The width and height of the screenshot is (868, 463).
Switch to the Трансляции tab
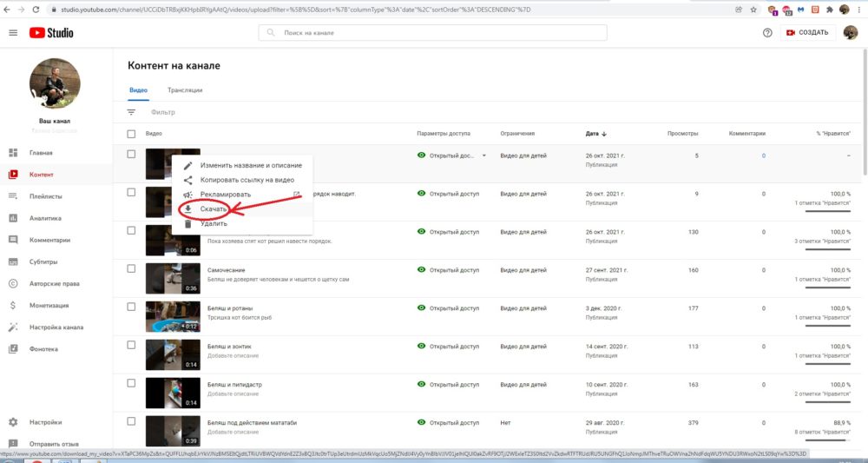[x=185, y=90]
